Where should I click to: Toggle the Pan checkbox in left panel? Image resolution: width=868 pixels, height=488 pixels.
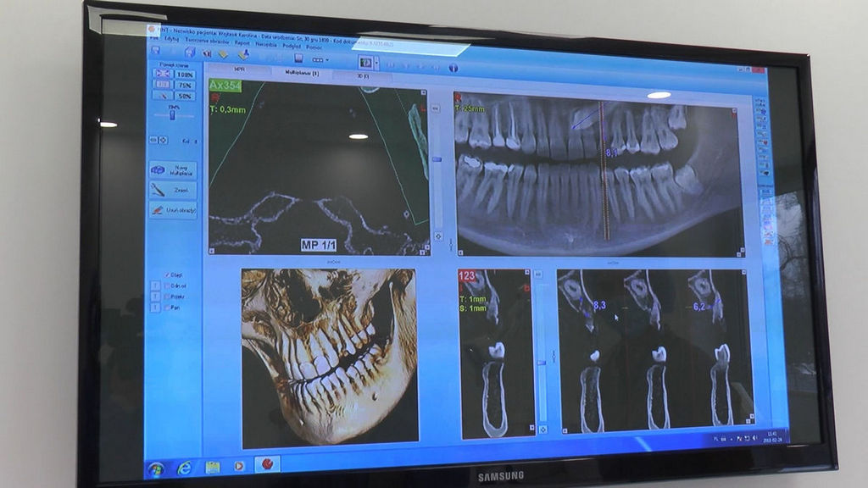point(167,307)
